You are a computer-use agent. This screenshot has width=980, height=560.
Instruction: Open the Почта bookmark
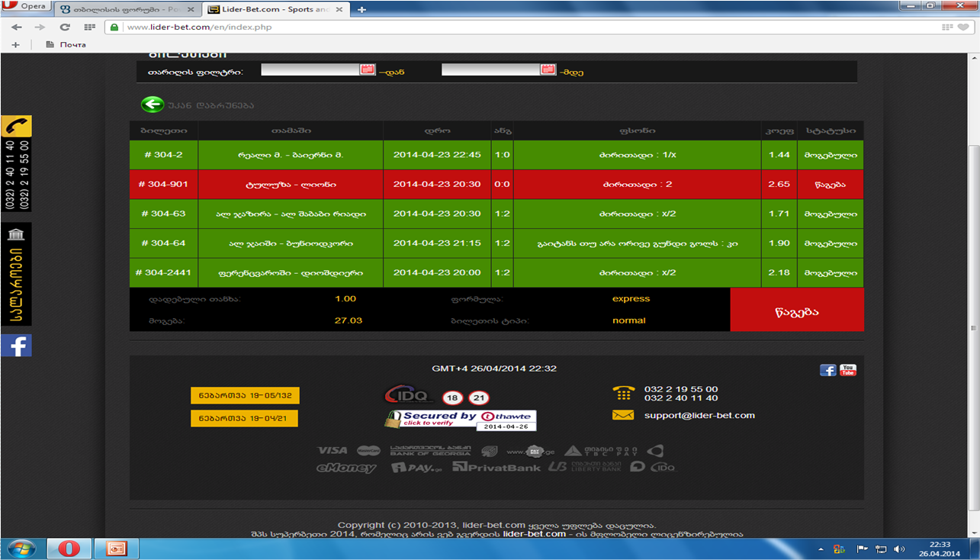point(66,44)
